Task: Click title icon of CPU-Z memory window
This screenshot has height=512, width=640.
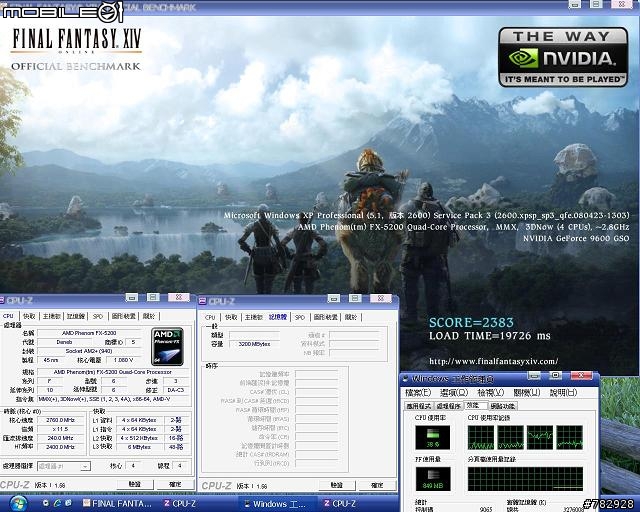Action: point(203,302)
